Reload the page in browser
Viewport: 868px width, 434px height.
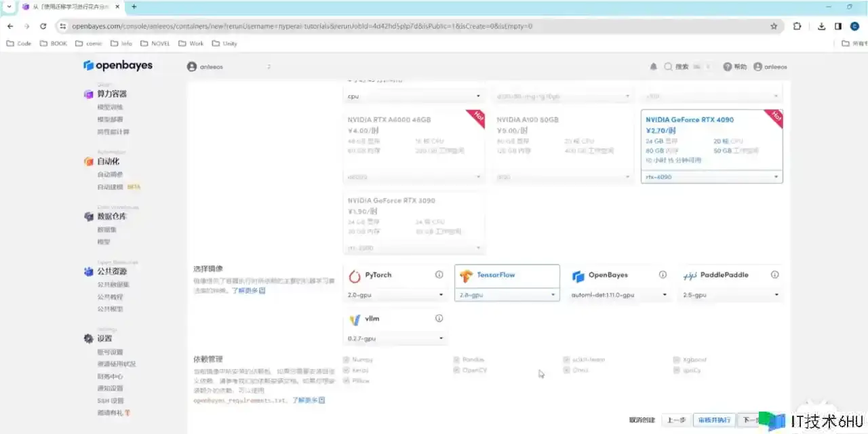(43, 26)
